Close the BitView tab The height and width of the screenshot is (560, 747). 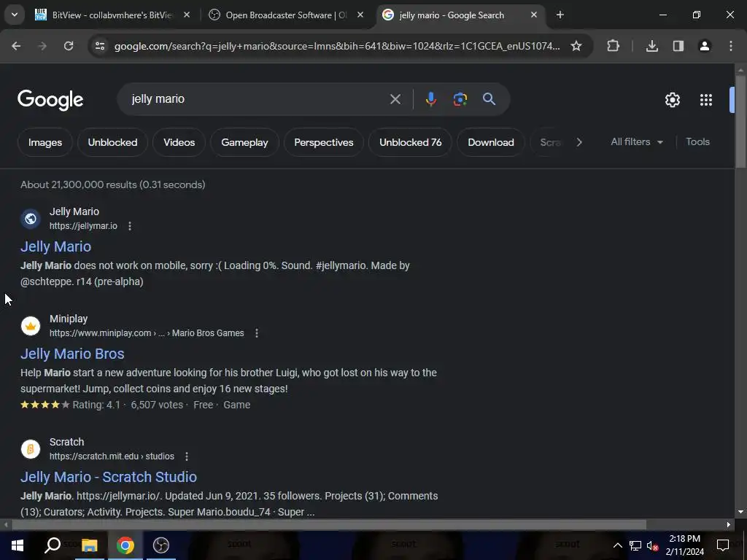(187, 15)
